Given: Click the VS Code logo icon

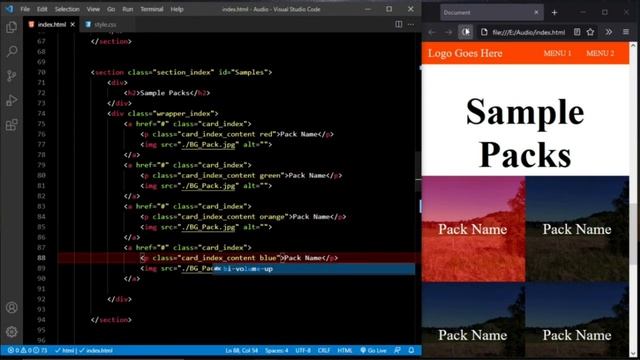Looking at the screenshot, I should point(9,9).
